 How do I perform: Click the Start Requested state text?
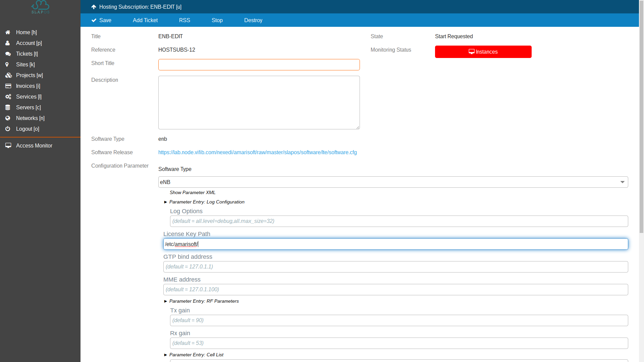(x=454, y=37)
